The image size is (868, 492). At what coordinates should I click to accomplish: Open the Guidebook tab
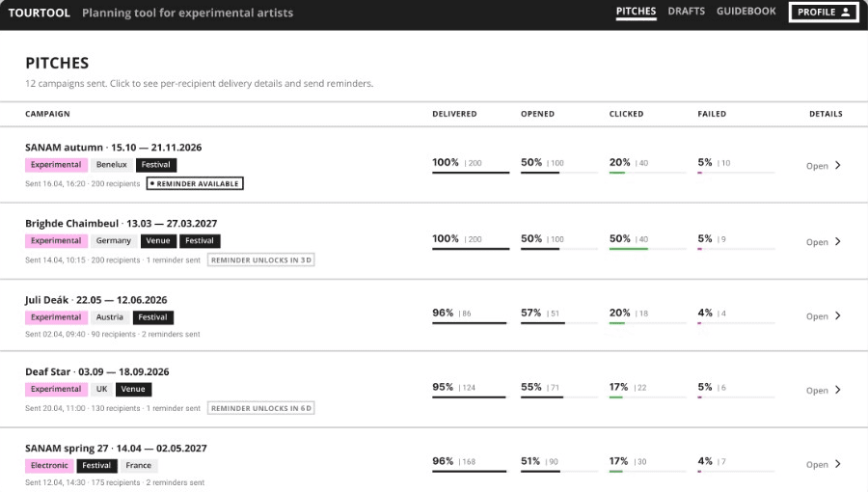pos(746,12)
